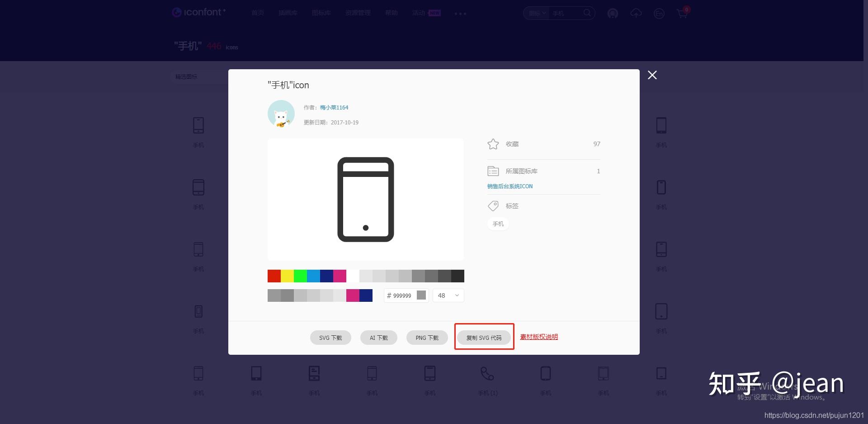Click the user avatar icon in the header
Image resolution: width=868 pixels, height=424 pixels.
pyautogui.click(x=613, y=14)
